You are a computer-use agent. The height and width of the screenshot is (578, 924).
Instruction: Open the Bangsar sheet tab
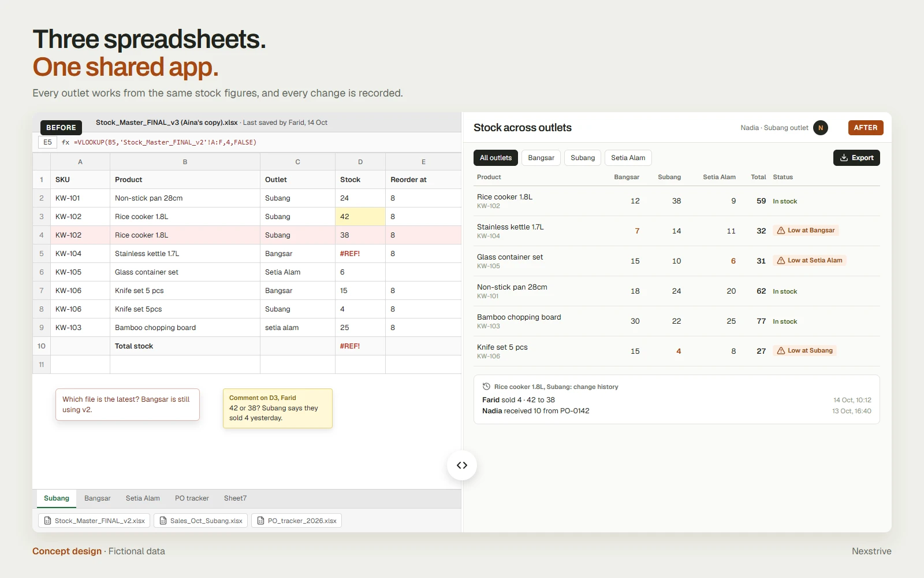98,498
